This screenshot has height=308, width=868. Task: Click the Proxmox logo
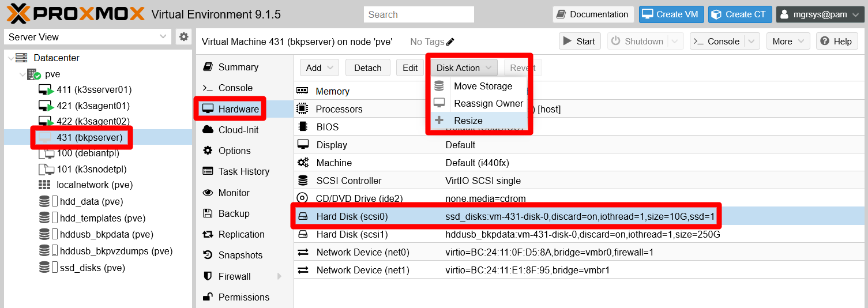75,14
